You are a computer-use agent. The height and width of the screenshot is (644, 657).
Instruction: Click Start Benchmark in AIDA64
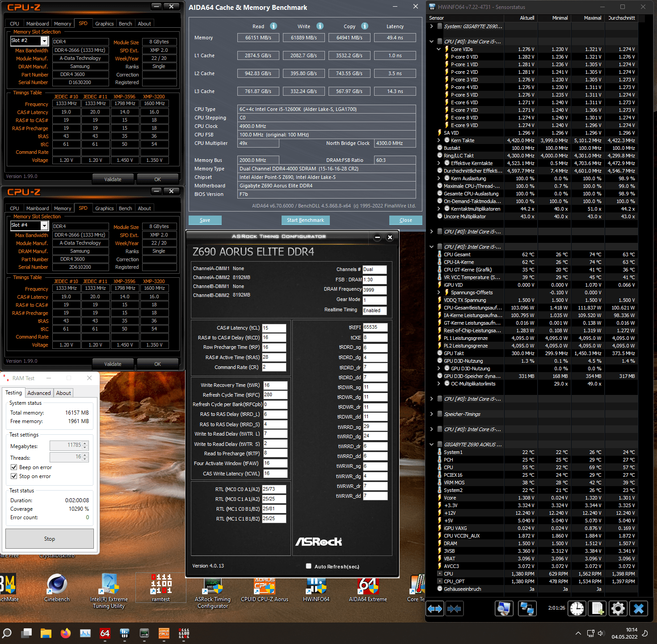coord(306,220)
